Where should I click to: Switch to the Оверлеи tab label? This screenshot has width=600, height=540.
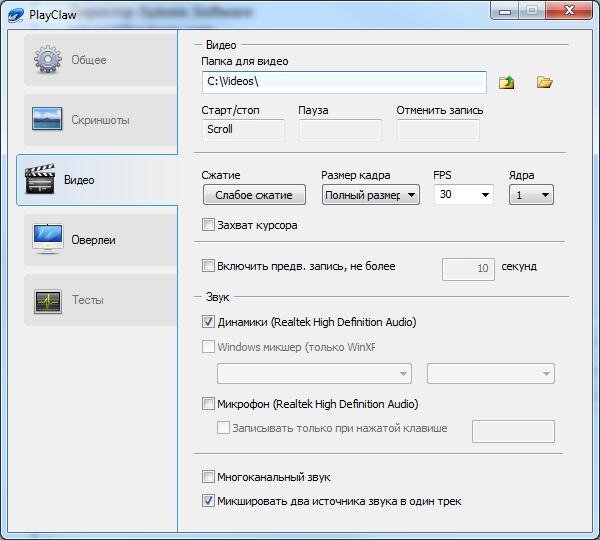(93, 240)
